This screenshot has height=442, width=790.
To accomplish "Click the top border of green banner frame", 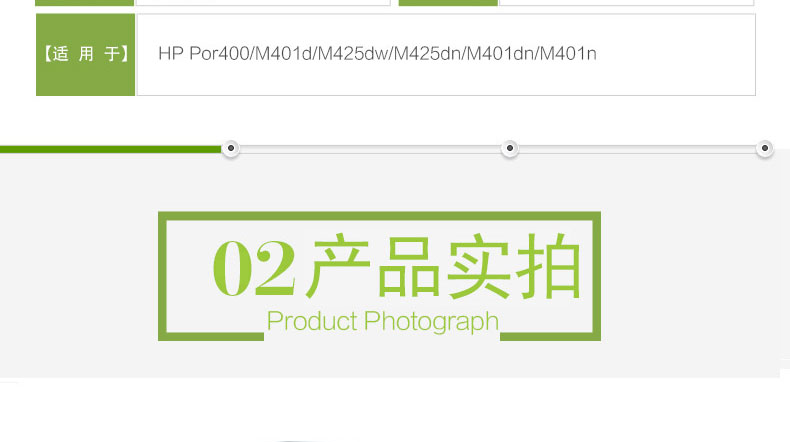I will (x=379, y=216).
